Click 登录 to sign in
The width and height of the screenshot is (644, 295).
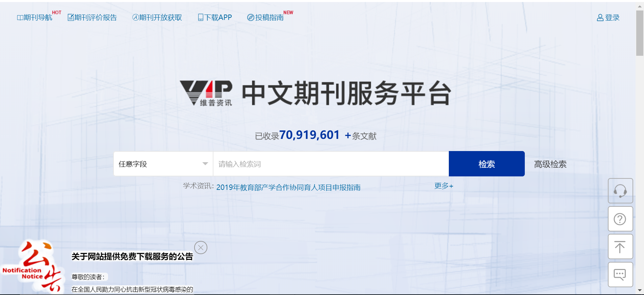[x=608, y=18]
